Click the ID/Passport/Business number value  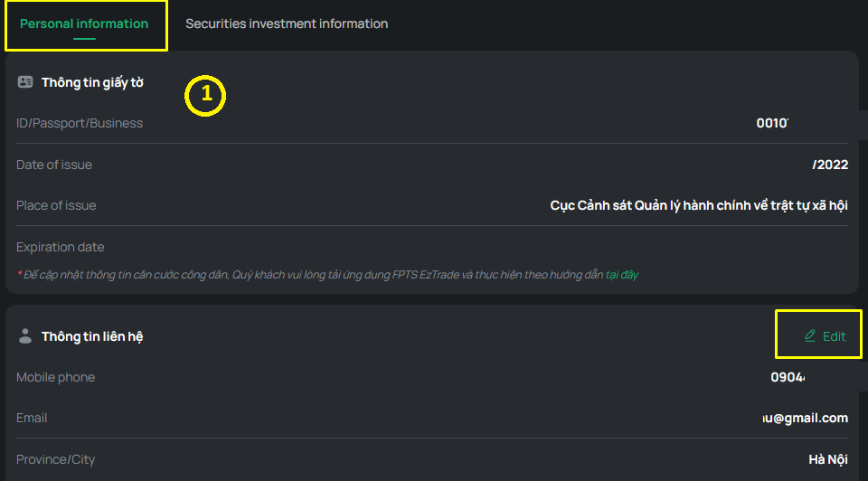(x=772, y=123)
